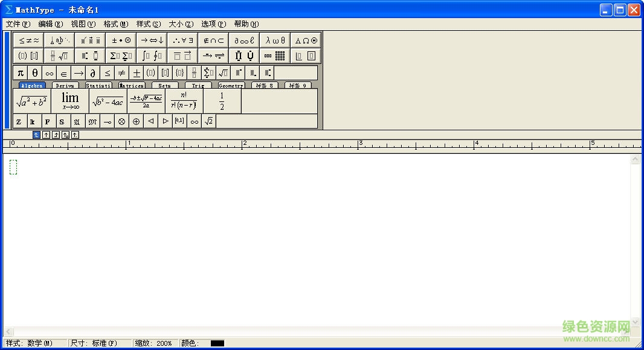Insert the right-pointing triangle symbol
Image resolution: width=644 pixels, height=350 pixels.
click(165, 121)
